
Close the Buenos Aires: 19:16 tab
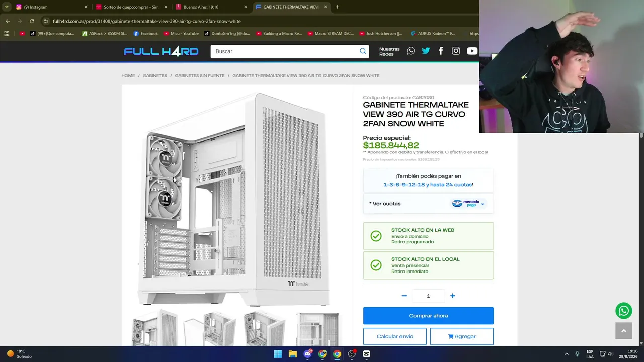pos(246,7)
